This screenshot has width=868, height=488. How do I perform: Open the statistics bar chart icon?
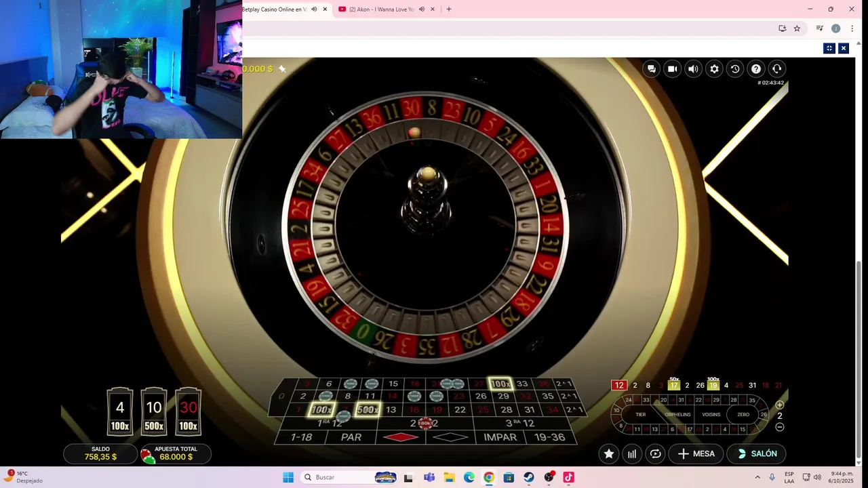632,454
